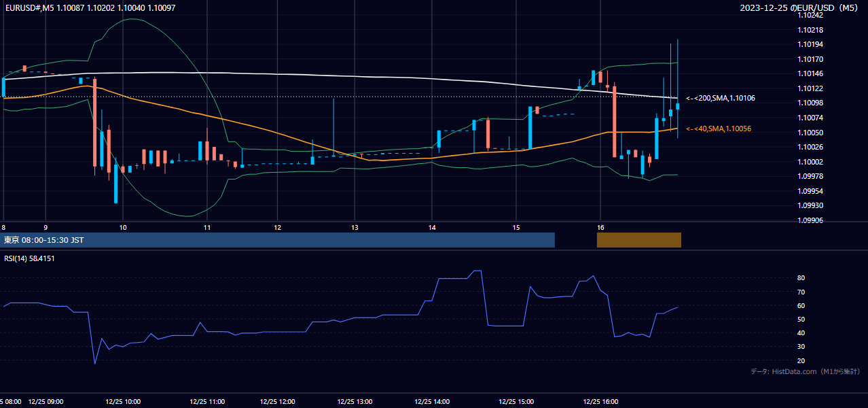868x408 pixels.
Task: Click price axis label 1.10242
Action: click(810, 15)
